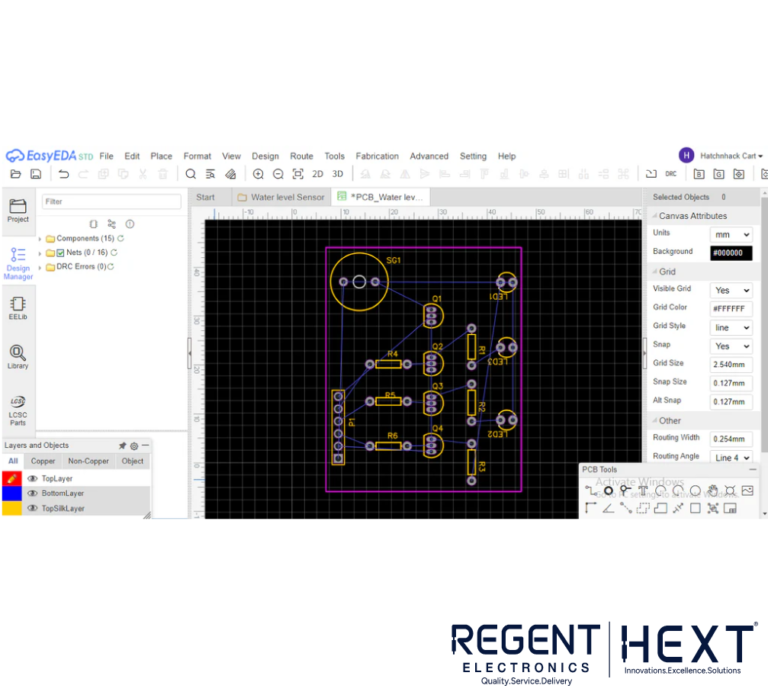
Task: Refresh the Components list
Action: [120, 239]
